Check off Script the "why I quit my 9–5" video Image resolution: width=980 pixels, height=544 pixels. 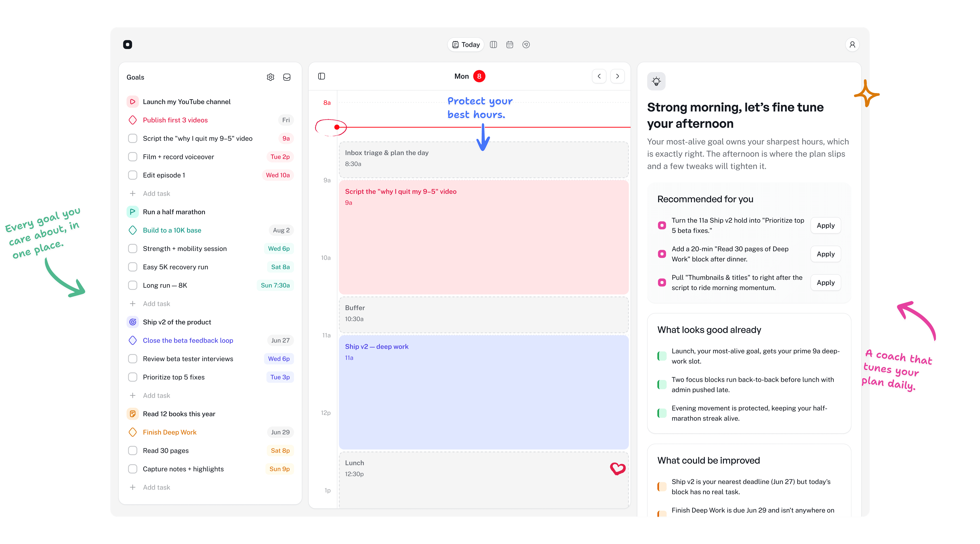click(132, 138)
